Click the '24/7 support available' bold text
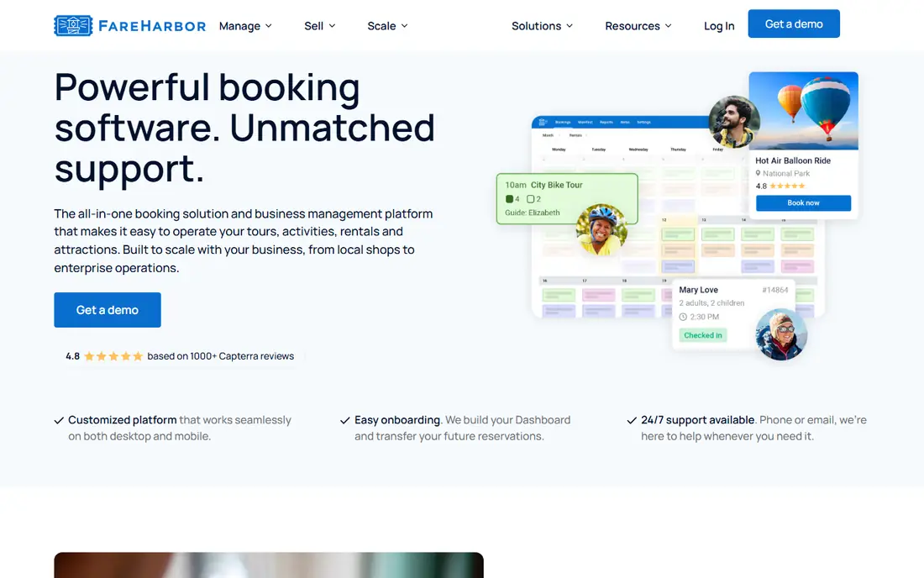The height and width of the screenshot is (578, 924). tap(698, 420)
